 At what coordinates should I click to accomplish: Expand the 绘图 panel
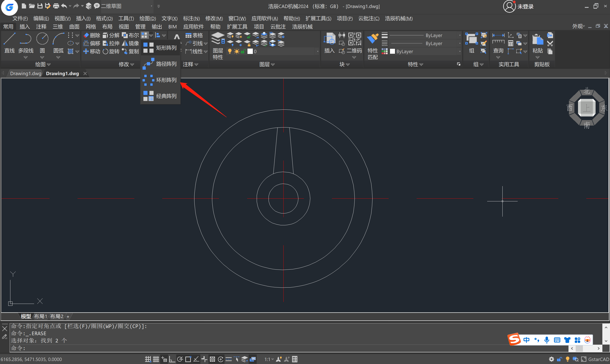(43, 64)
